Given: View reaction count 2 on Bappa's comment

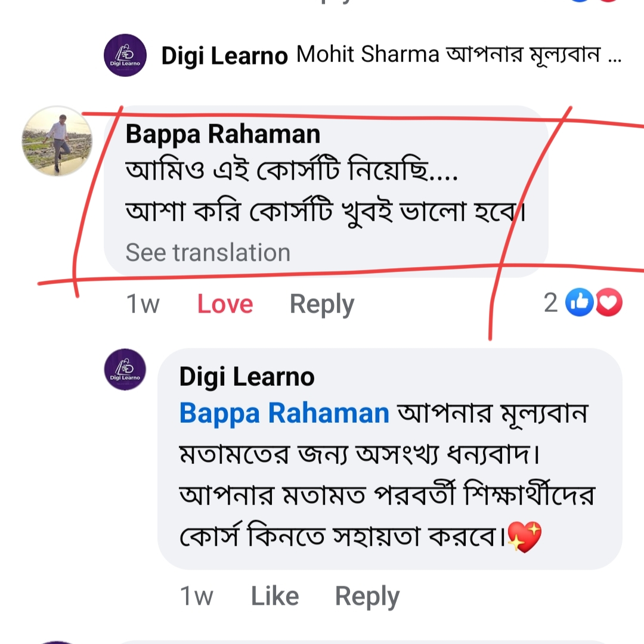Looking at the screenshot, I should click(551, 303).
